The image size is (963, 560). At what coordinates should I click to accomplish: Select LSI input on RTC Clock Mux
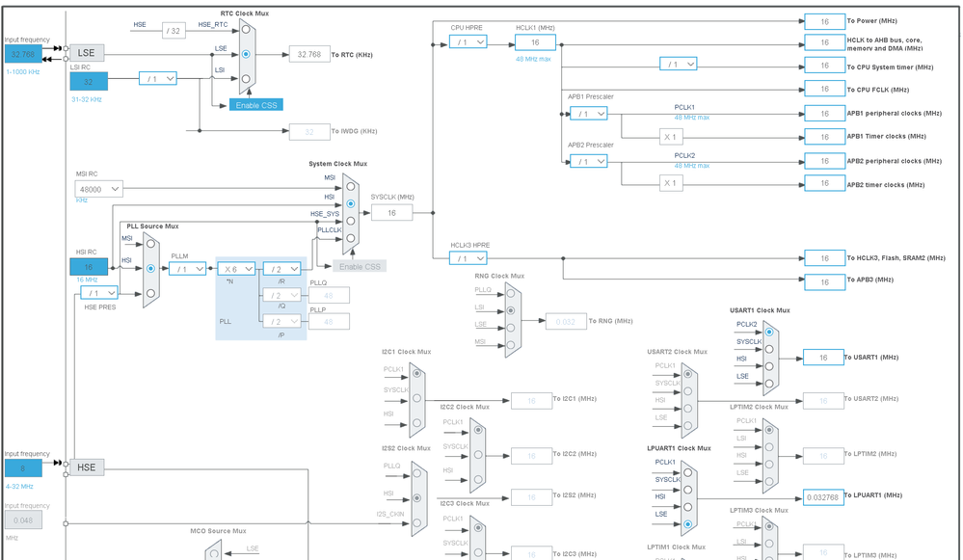[x=246, y=79]
